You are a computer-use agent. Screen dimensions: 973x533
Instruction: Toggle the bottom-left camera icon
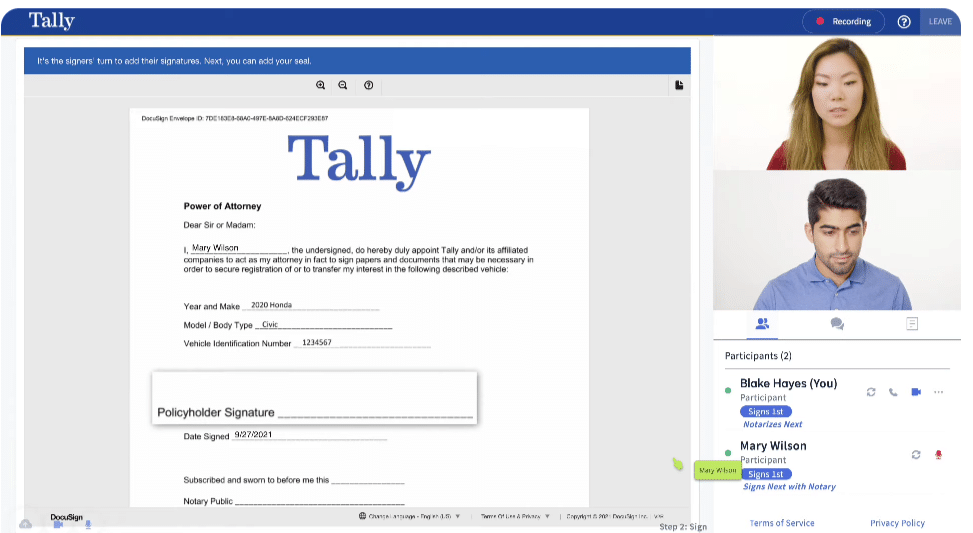coord(58,525)
